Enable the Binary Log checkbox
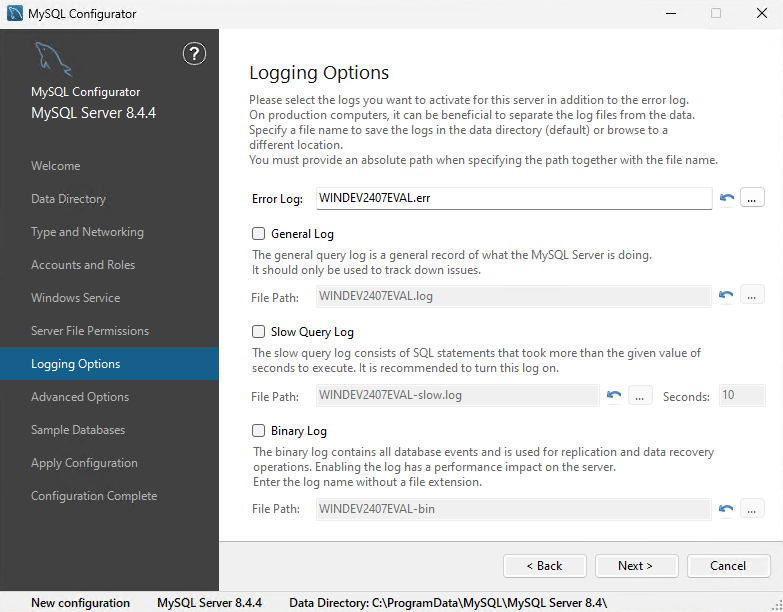 point(258,430)
